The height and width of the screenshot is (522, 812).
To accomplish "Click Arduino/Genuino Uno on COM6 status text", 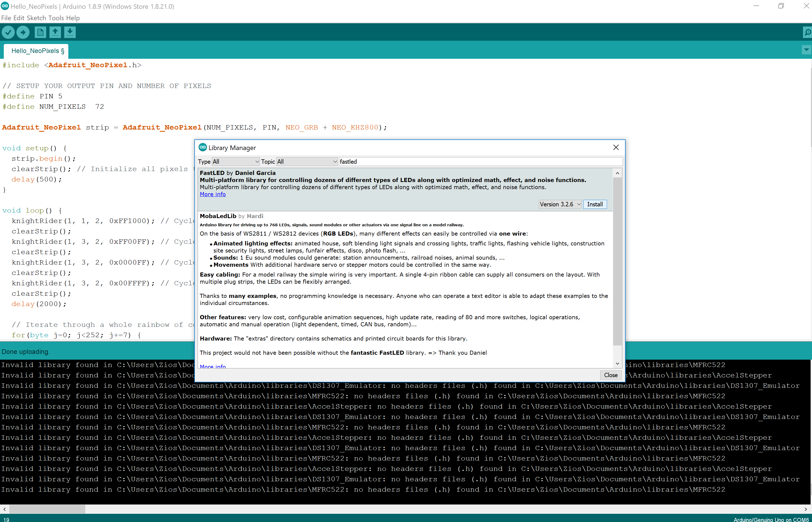I will (771, 520).
